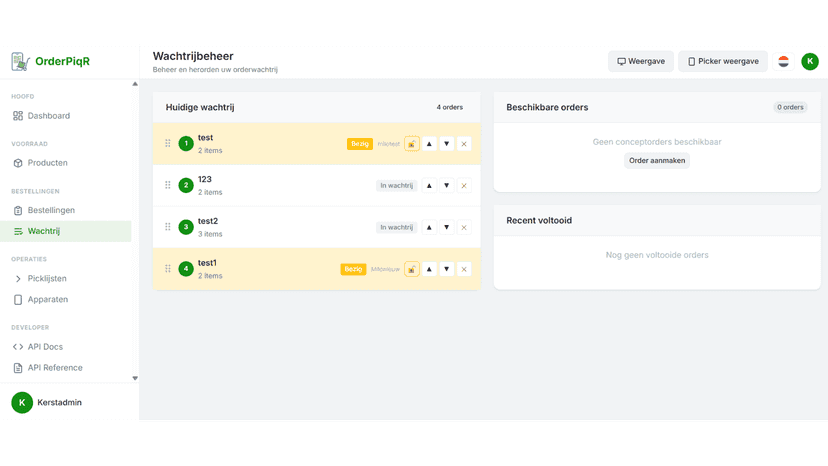Open Picker weergave
828x466 pixels.
(723, 61)
